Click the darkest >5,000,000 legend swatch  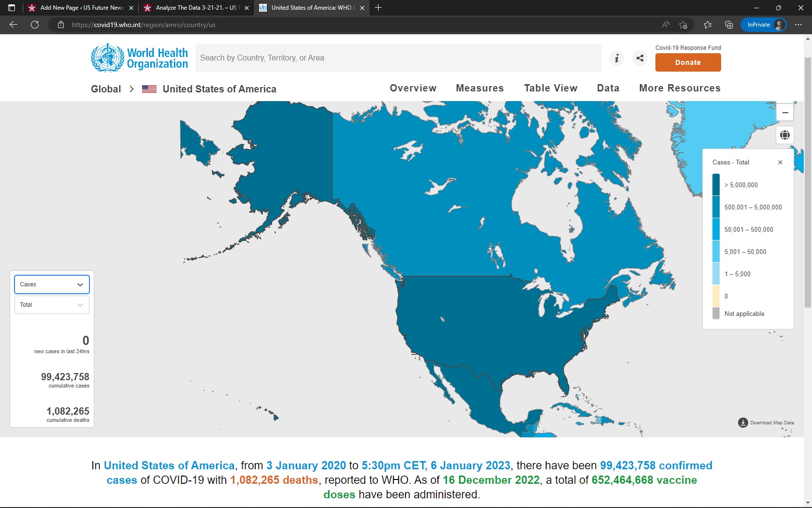pos(716,185)
